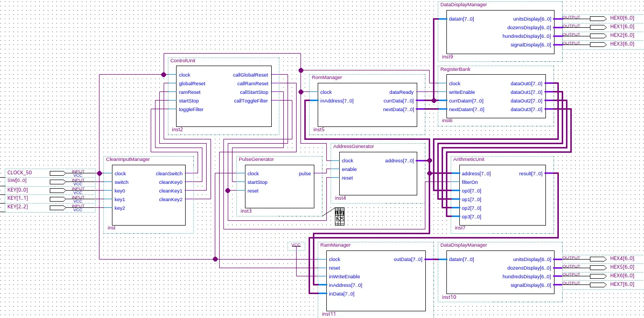
Task: Click the callStartStop output port
Action: point(254,92)
